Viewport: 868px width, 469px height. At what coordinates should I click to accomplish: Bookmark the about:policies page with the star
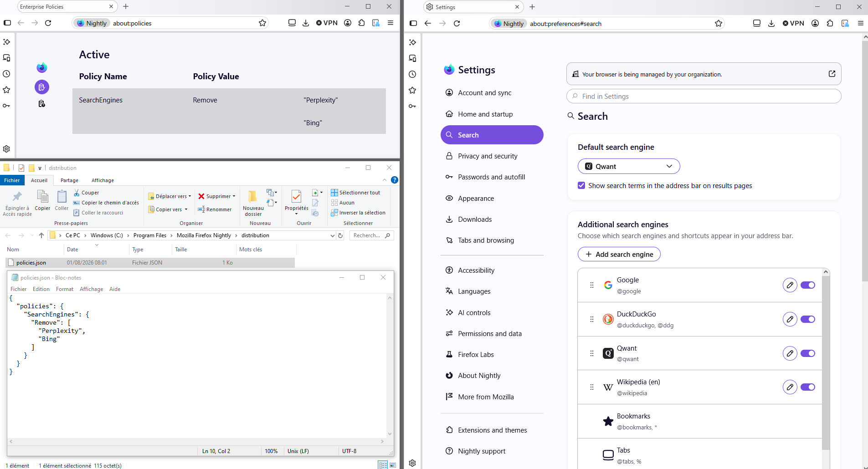pyautogui.click(x=262, y=23)
